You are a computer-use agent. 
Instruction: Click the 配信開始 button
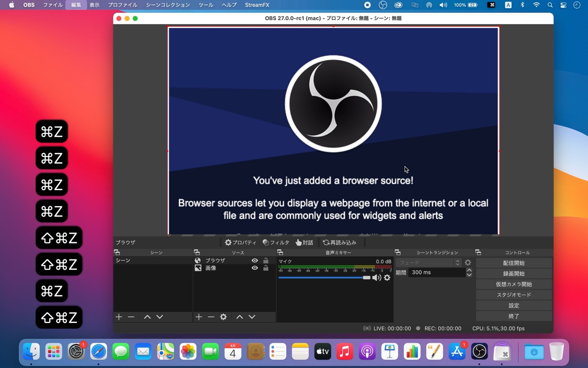514,263
